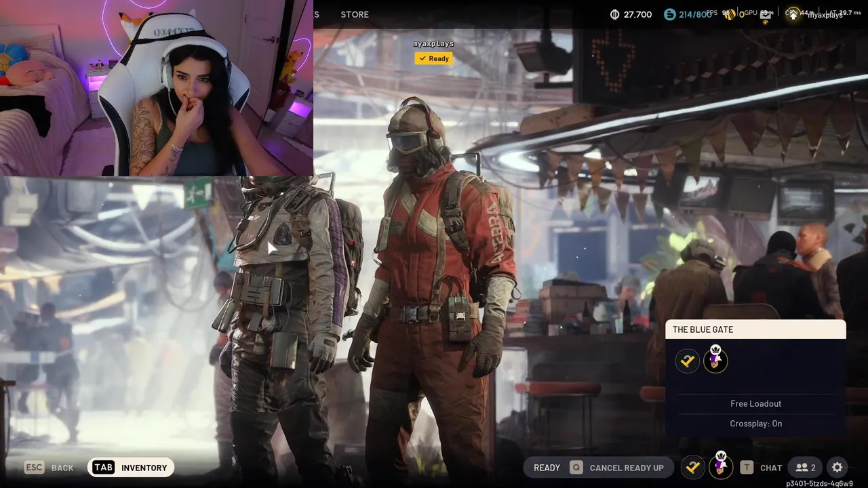
Task: Click the ESC key icon
Action: click(35, 468)
